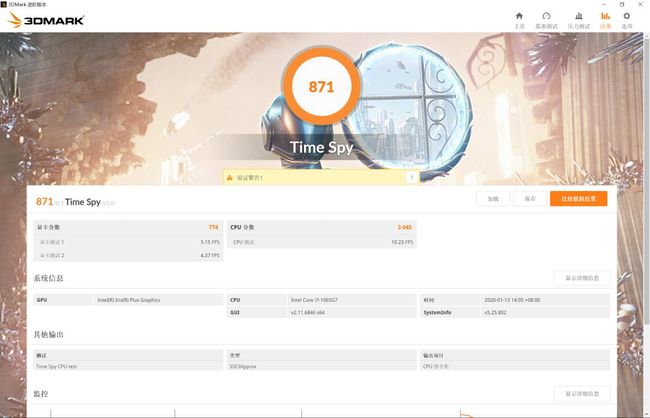Click CPU name Intel Core i7-1065G7
Viewport: 650px width, 418px height.
[314, 300]
